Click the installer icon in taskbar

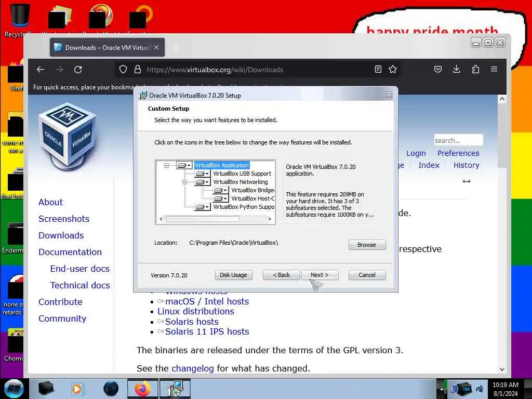coord(175,389)
